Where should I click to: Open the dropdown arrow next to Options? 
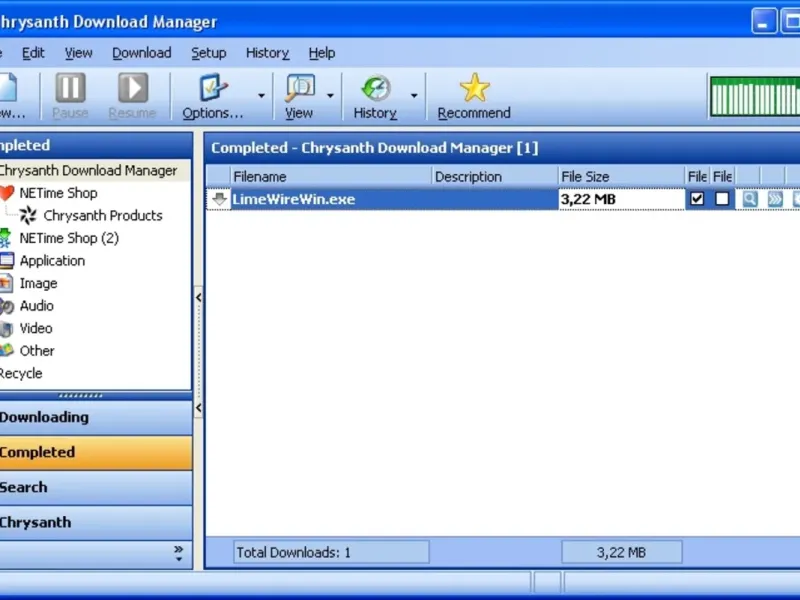pos(261,96)
